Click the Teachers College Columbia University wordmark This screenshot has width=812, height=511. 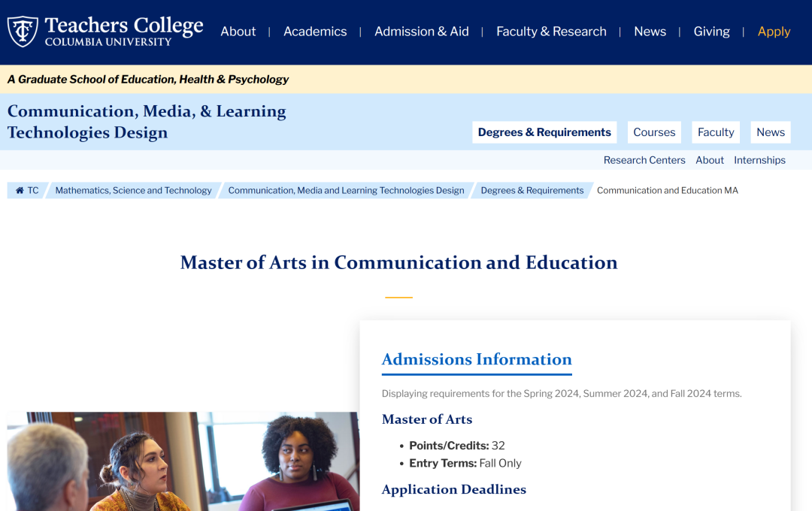tap(124, 31)
